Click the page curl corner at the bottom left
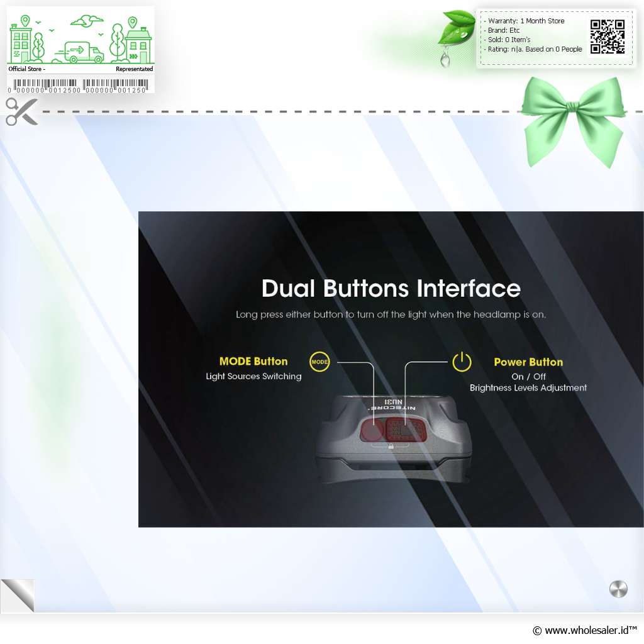Image resolution: width=644 pixels, height=644 pixels. point(18,596)
